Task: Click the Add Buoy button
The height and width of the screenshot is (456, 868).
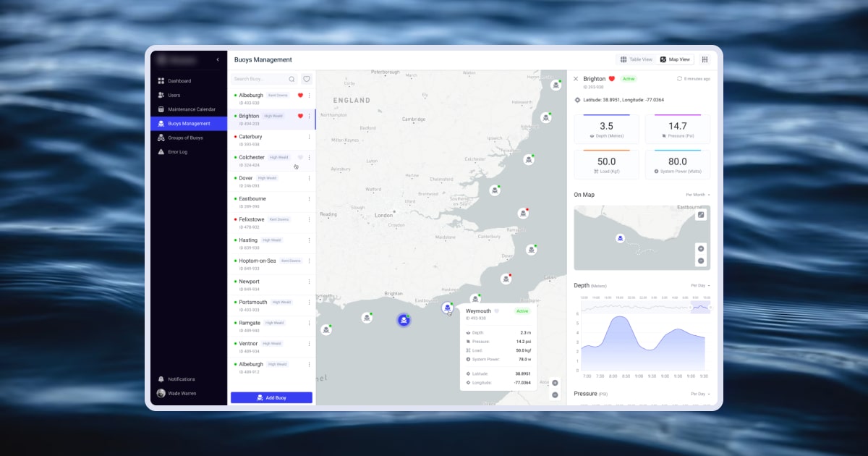Action: [271, 397]
